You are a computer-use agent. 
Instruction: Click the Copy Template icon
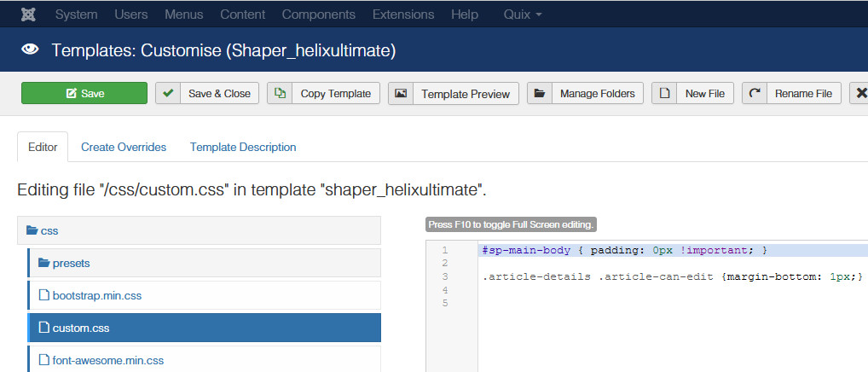point(280,94)
